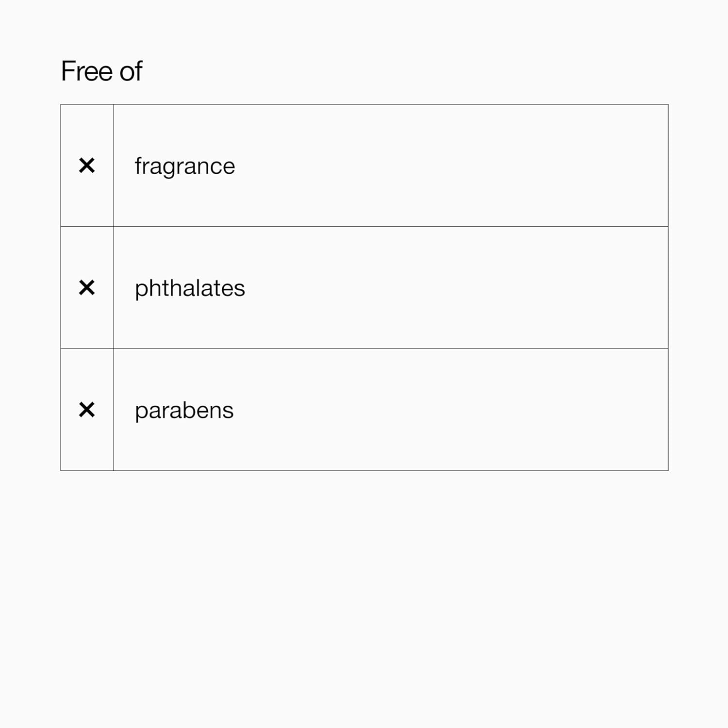Select the parabens label text

click(x=184, y=411)
